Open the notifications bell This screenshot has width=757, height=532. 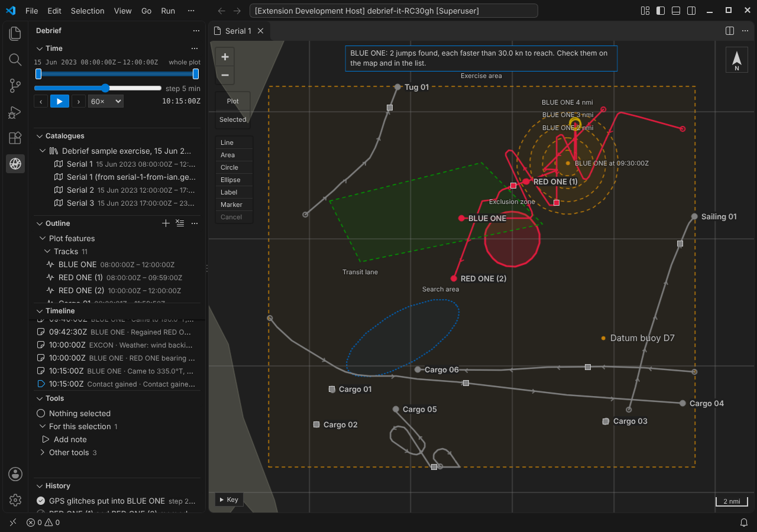click(744, 523)
